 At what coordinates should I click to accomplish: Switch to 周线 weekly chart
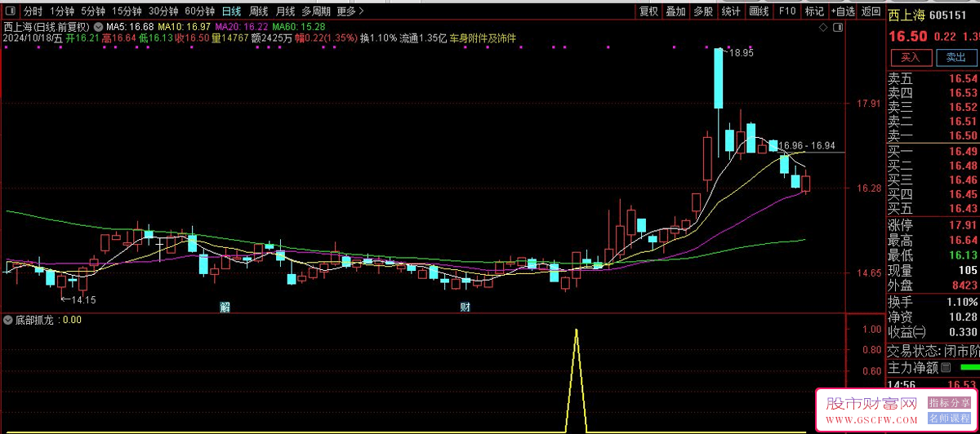[259, 11]
